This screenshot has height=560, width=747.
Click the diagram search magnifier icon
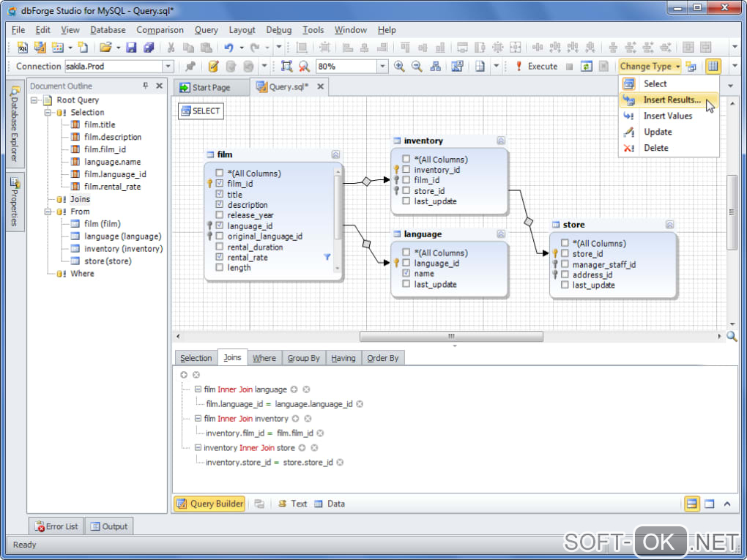pyautogui.click(x=732, y=337)
